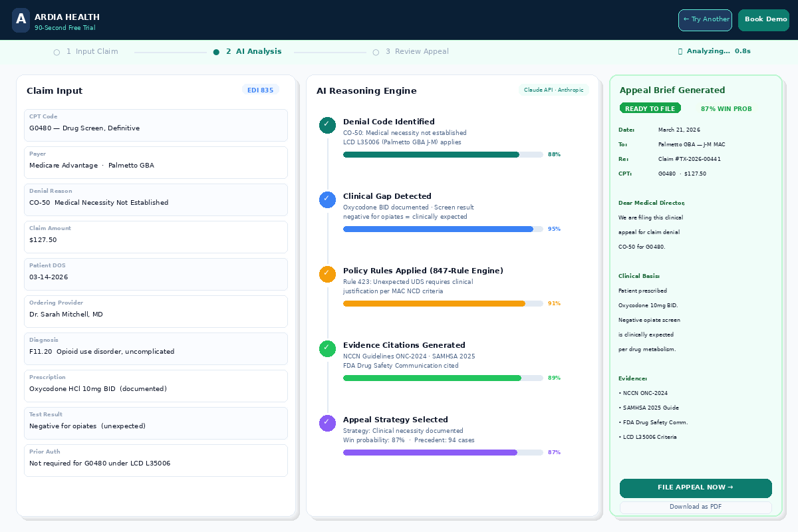This screenshot has width=798, height=532.
Task: Click the Book Demo button
Action: [x=763, y=20]
